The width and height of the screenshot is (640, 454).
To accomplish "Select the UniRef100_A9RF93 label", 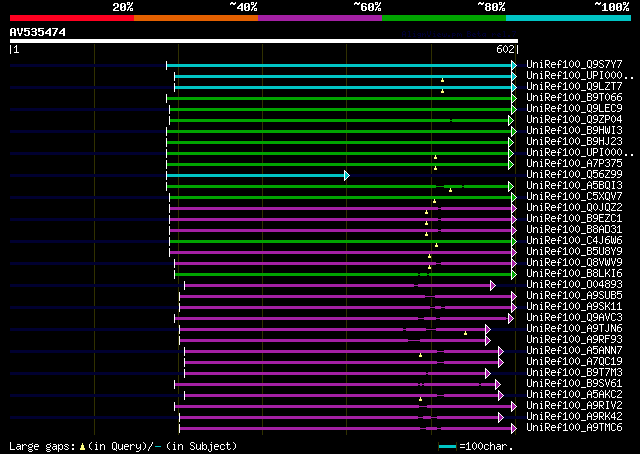I will pos(574,340).
